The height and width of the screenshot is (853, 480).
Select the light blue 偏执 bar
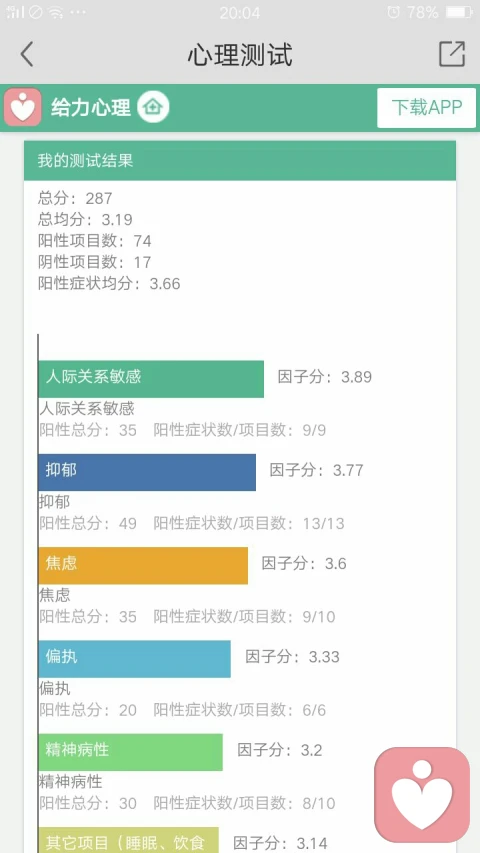point(134,659)
